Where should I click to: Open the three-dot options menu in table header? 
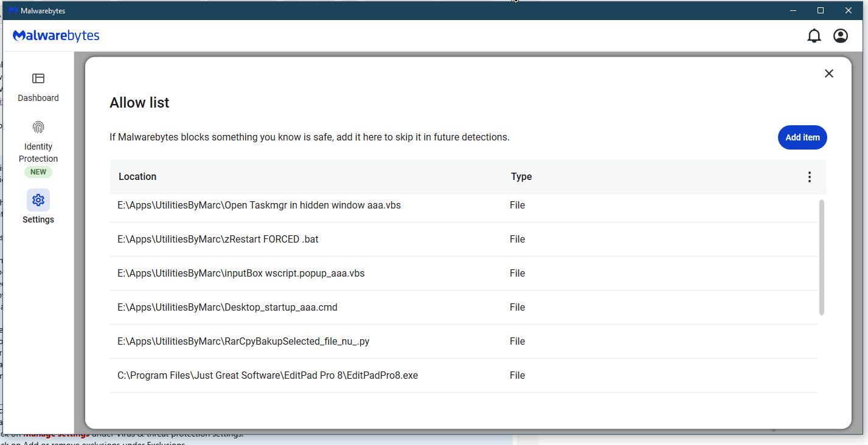pyautogui.click(x=810, y=176)
